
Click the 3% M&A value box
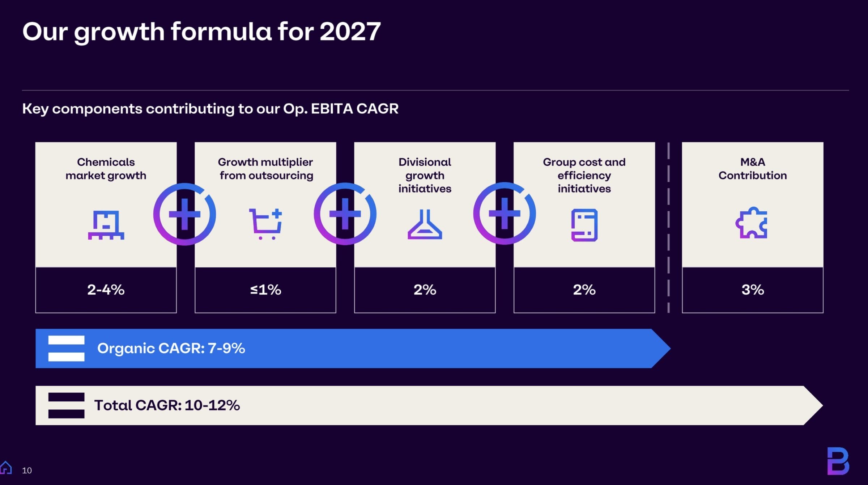tap(752, 290)
